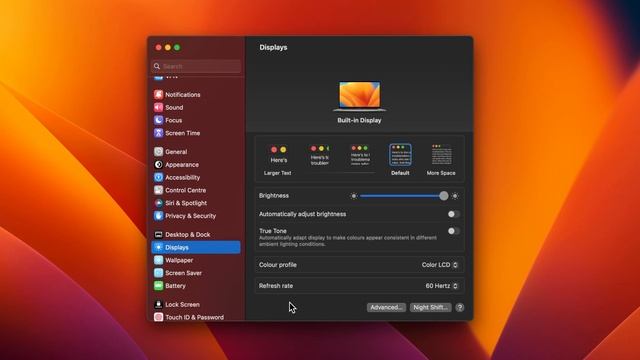Click the search magnifier icon
Screen dimensions: 640x360
pos(157,66)
